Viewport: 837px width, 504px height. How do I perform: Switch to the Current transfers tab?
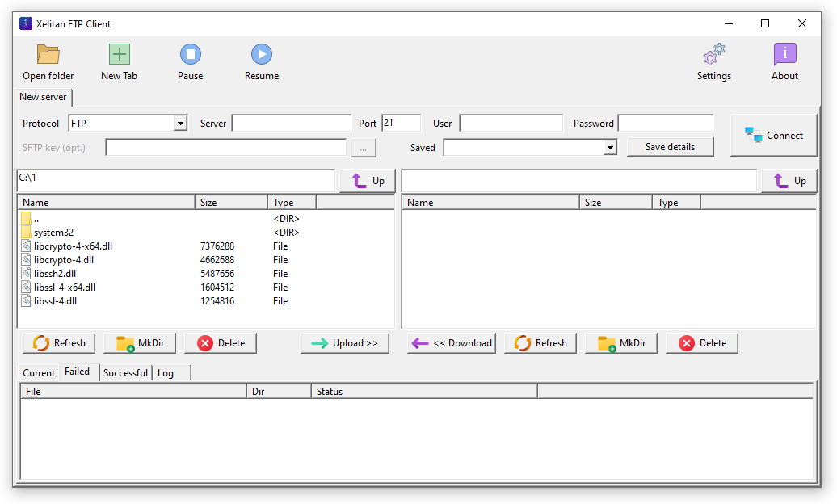pyautogui.click(x=39, y=372)
